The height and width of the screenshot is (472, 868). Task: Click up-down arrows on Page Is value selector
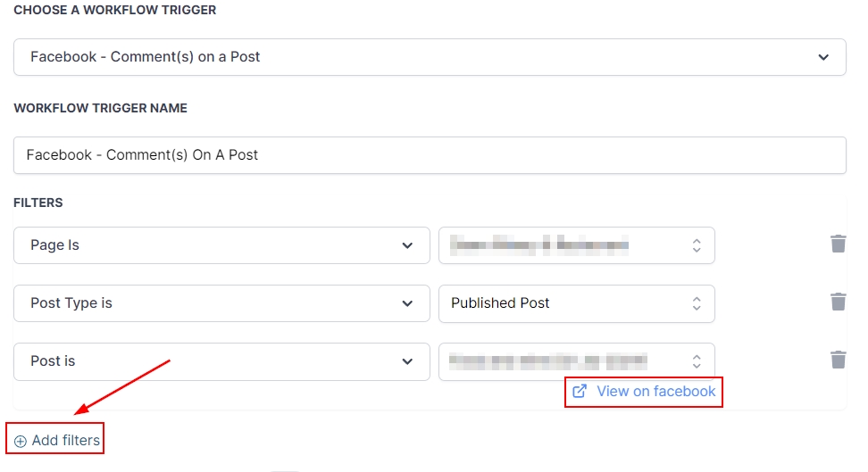point(697,245)
